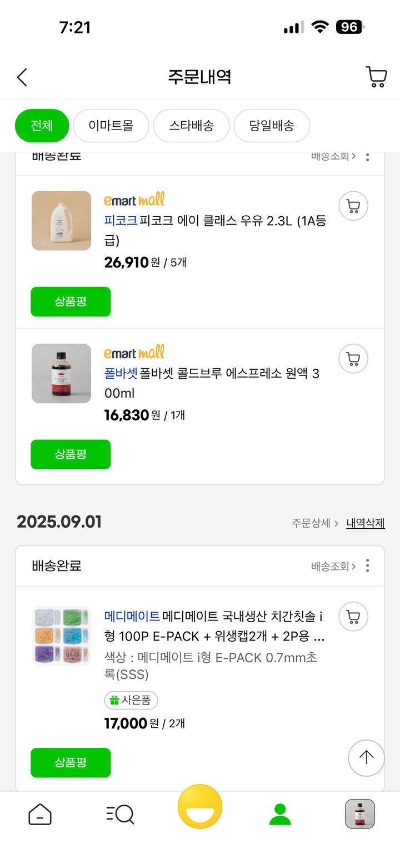Open 배송조회 for the 메디메이트 order
The width and height of the screenshot is (400, 868).
[x=333, y=566]
